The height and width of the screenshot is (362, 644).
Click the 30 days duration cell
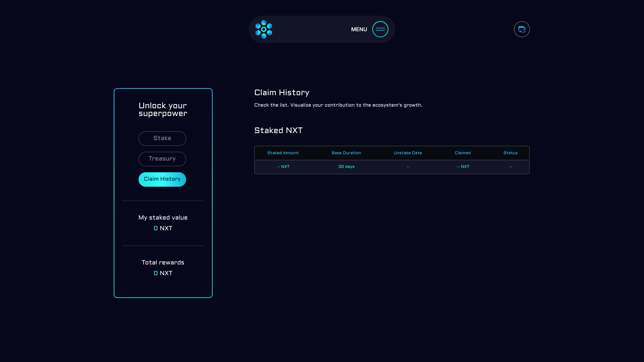click(346, 167)
